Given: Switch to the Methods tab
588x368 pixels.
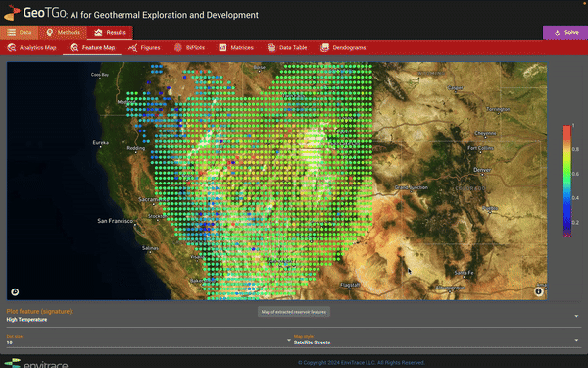Looking at the screenshot, I should [x=63, y=32].
